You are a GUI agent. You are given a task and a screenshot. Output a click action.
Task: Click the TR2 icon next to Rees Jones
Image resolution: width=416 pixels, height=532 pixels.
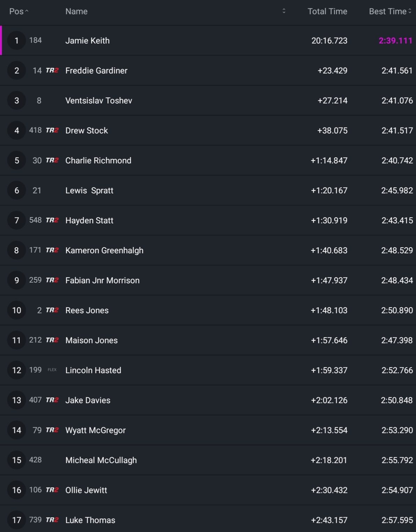52,310
